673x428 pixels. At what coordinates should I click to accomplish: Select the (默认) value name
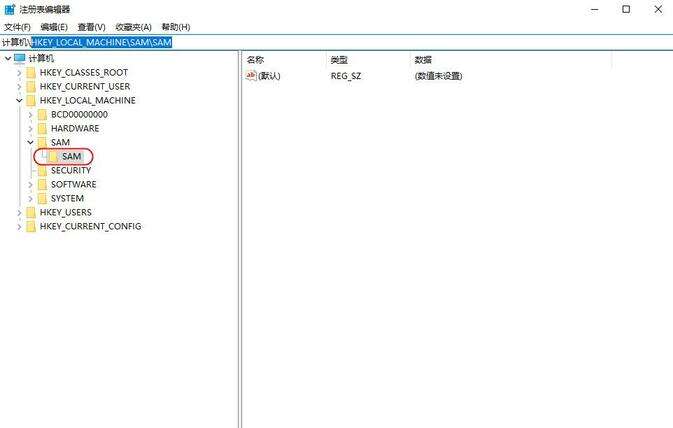pos(269,76)
